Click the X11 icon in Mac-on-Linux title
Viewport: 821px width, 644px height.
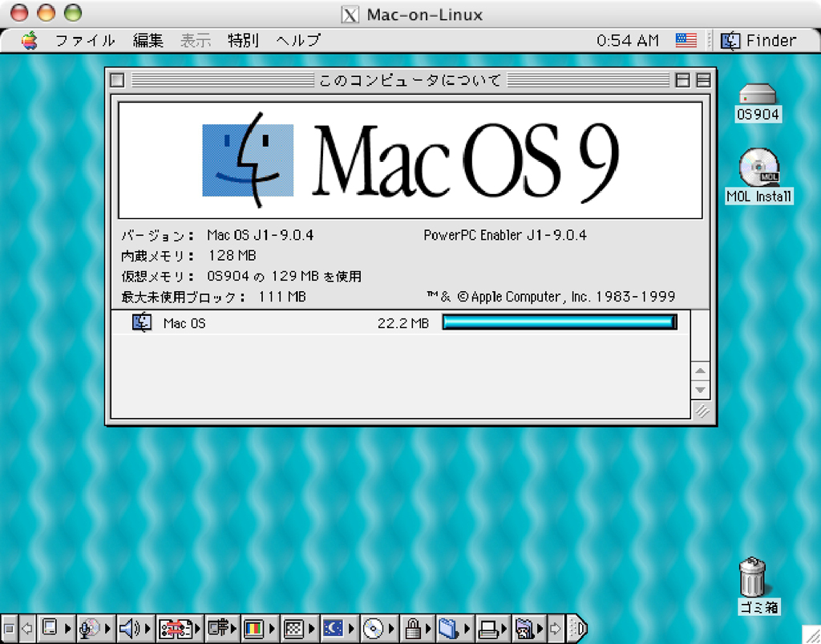pyautogui.click(x=350, y=14)
